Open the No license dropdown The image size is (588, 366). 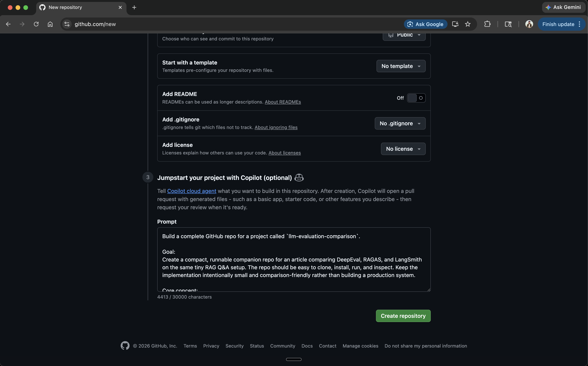click(x=403, y=149)
